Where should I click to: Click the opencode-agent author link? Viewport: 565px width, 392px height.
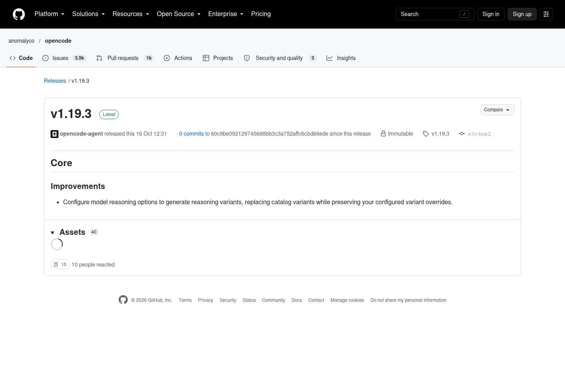[81, 134]
